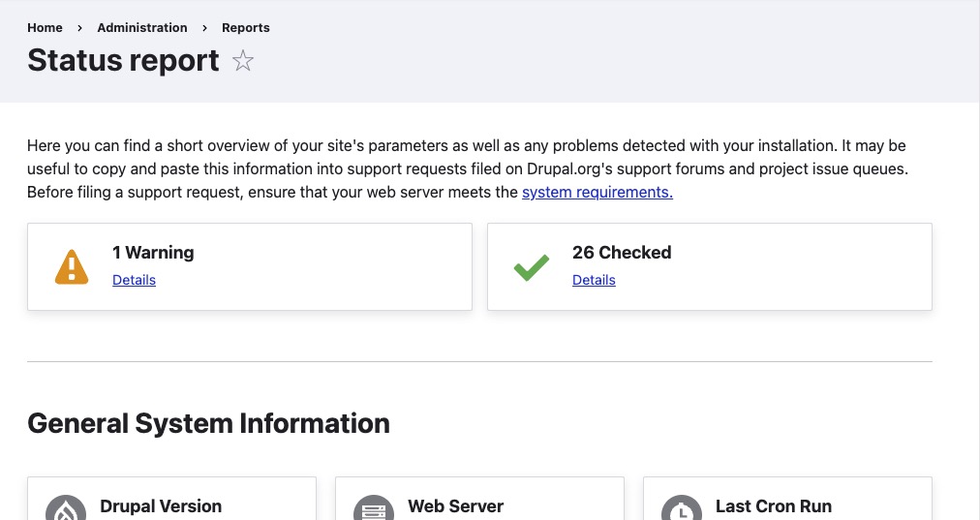View Details under 1 Warning
The width and height of the screenshot is (980, 520).
pos(134,280)
